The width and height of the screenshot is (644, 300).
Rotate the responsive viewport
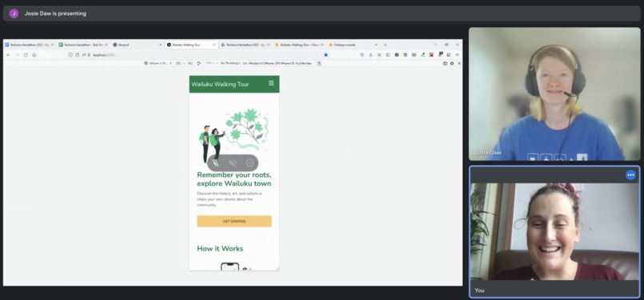click(x=199, y=63)
